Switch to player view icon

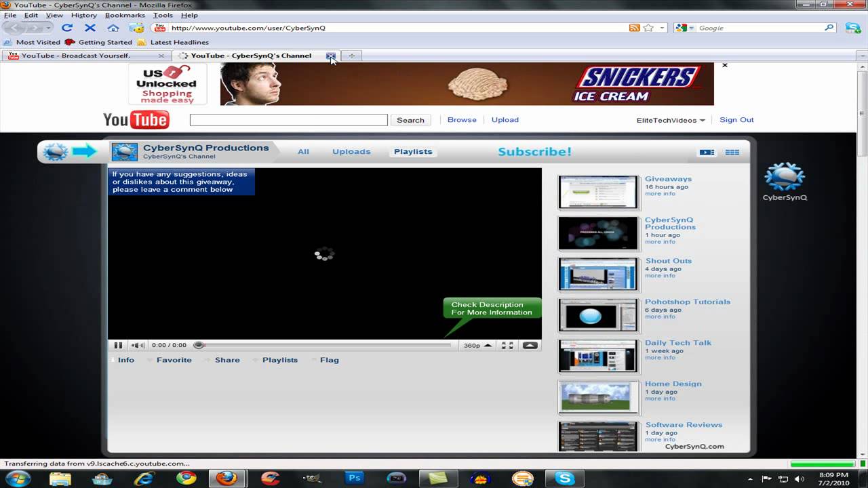pyautogui.click(x=707, y=152)
